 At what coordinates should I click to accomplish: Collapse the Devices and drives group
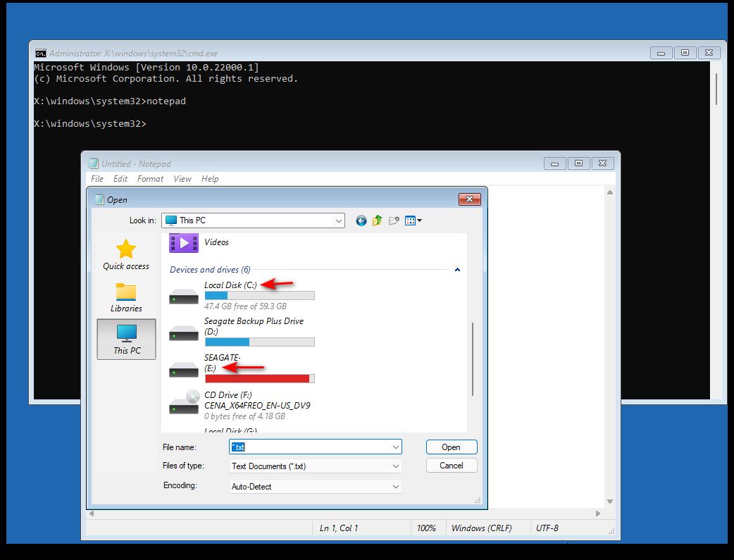pyautogui.click(x=457, y=270)
